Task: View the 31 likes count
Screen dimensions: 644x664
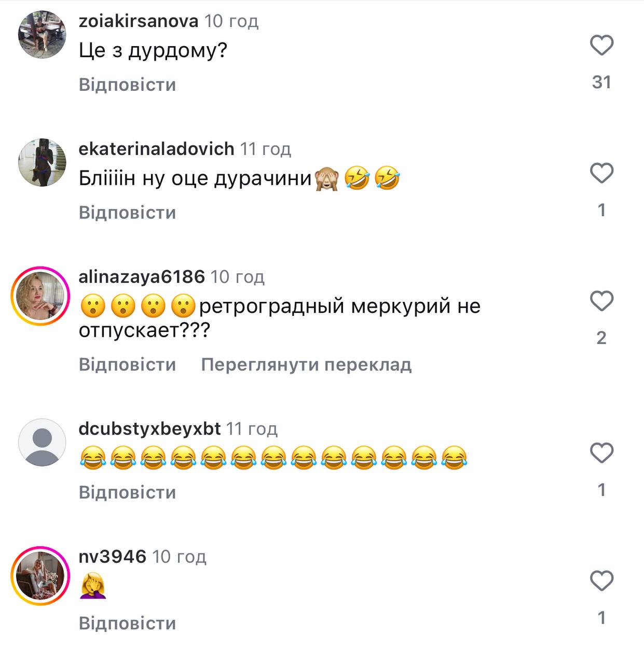Action: (x=601, y=82)
